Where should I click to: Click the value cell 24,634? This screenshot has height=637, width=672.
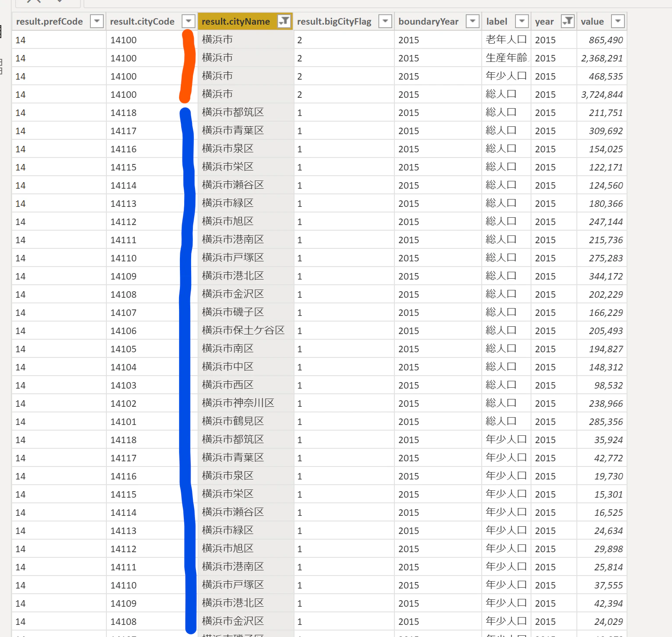pyautogui.click(x=602, y=531)
